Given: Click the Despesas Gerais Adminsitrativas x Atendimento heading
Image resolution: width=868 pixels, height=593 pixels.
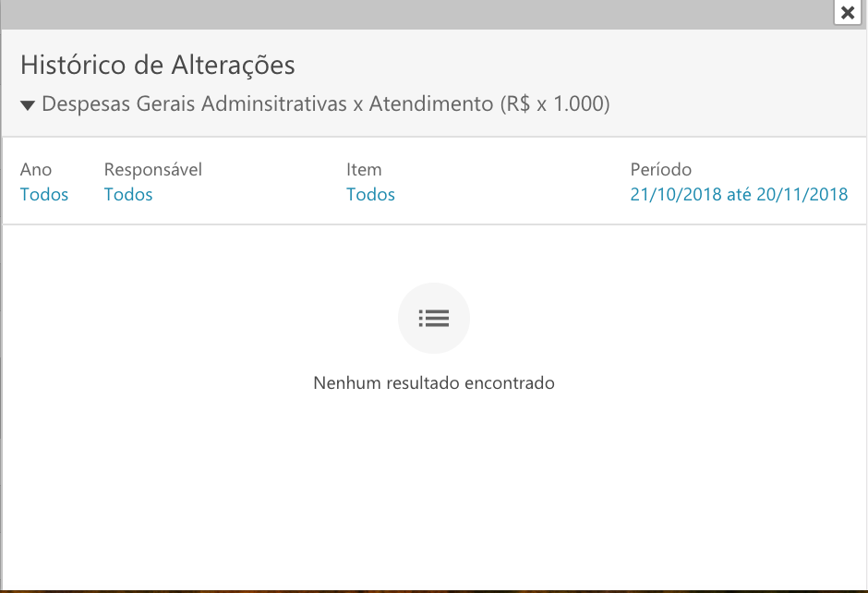Looking at the screenshot, I should (x=325, y=103).
